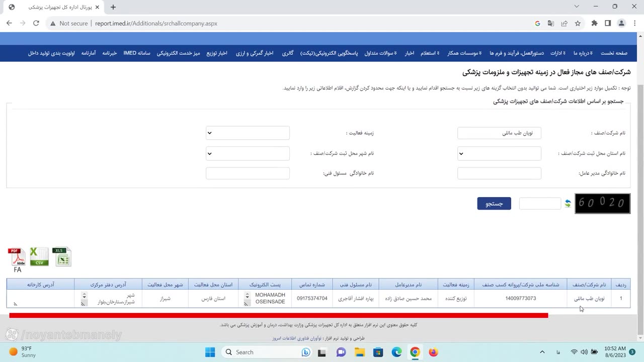The width and height of the screenshot is (644, 362).
Task: Open Microsoft Store from taskbar
Action: tap(378, 352)
